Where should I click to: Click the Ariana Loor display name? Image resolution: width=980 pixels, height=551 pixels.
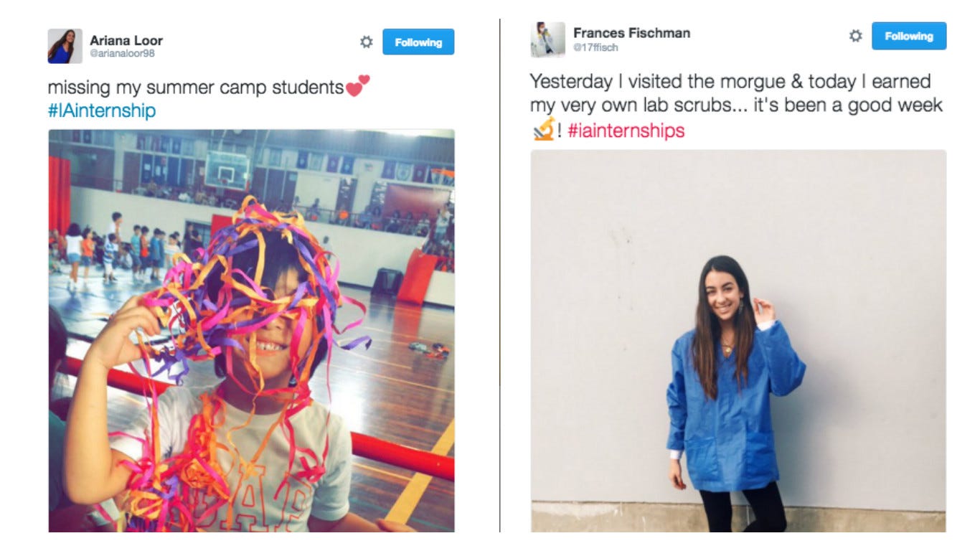click(126, 40)
